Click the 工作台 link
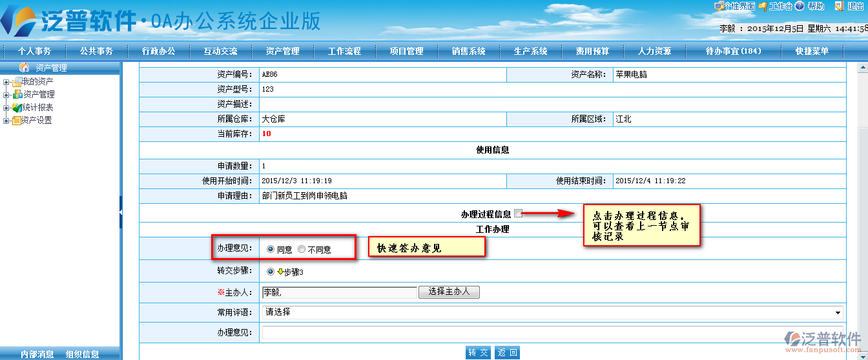The image size is (868, 360). tap(780, 6)
